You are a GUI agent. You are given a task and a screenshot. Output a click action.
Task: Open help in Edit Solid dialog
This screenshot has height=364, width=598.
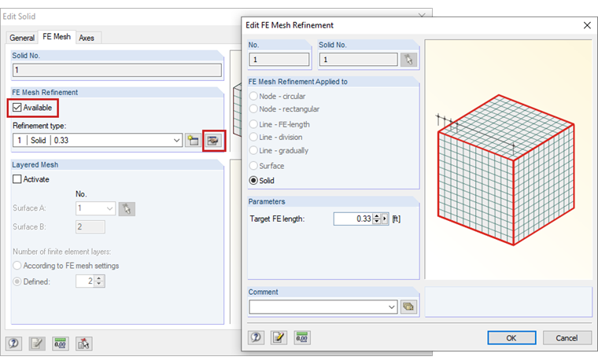tap(13, 344)
